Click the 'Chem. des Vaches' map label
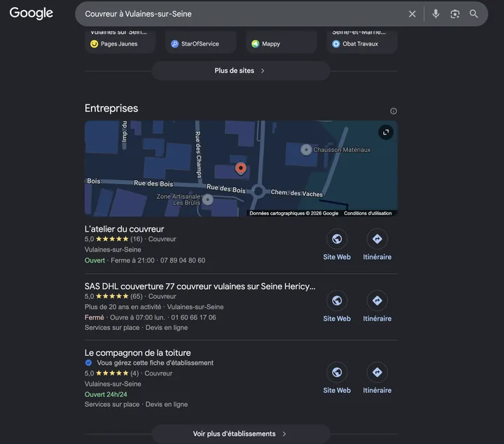The image size is (504, 444). click(x=297, y=193)
